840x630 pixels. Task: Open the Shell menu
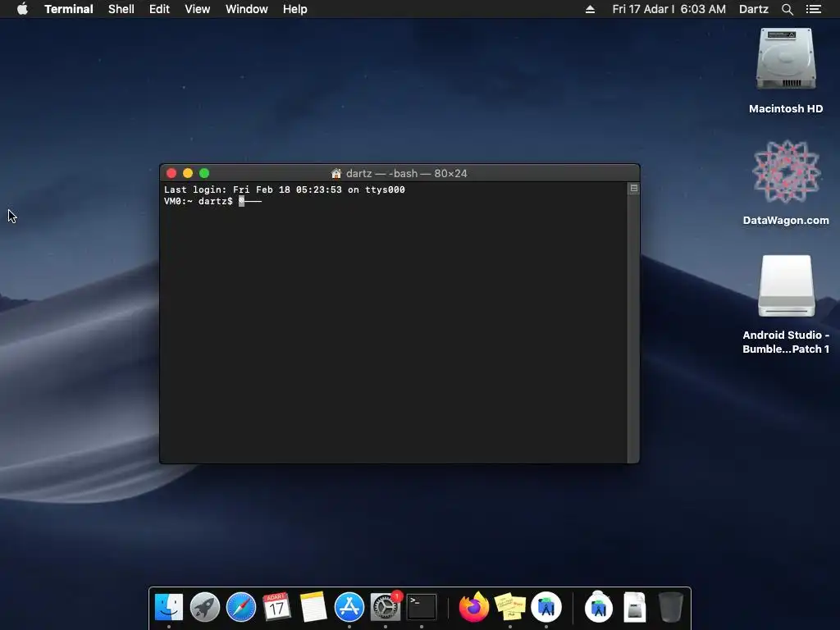pyautogui.click(x=121, y=9)
